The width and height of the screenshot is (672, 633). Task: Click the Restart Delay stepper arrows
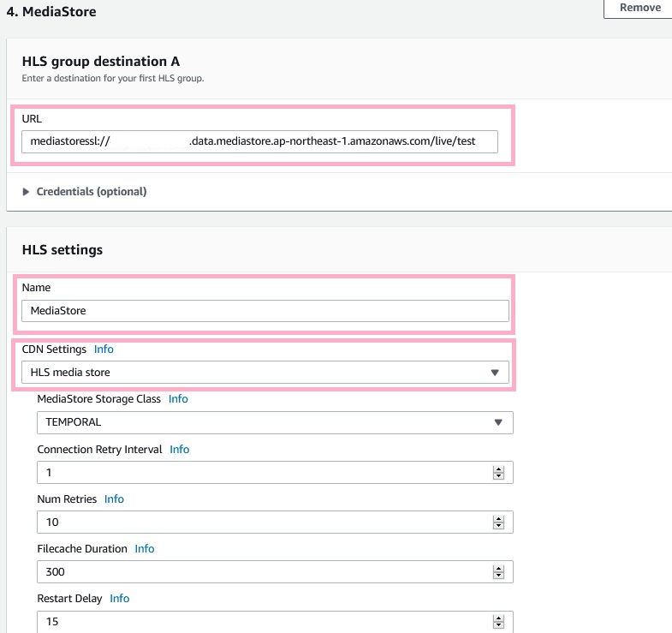(x=498, y=621)
